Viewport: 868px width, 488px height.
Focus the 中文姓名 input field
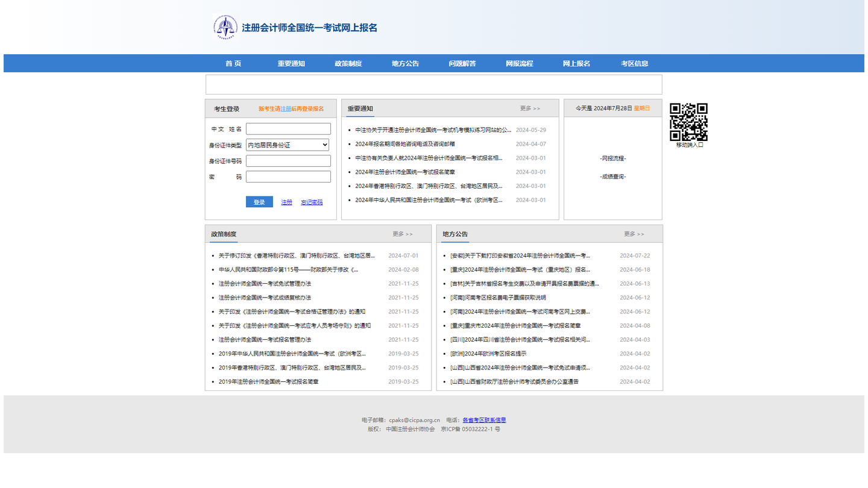tap(288, 129)
